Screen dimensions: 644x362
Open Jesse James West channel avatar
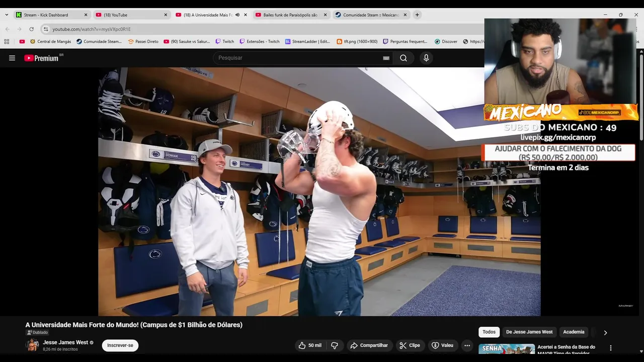(33, 345)
